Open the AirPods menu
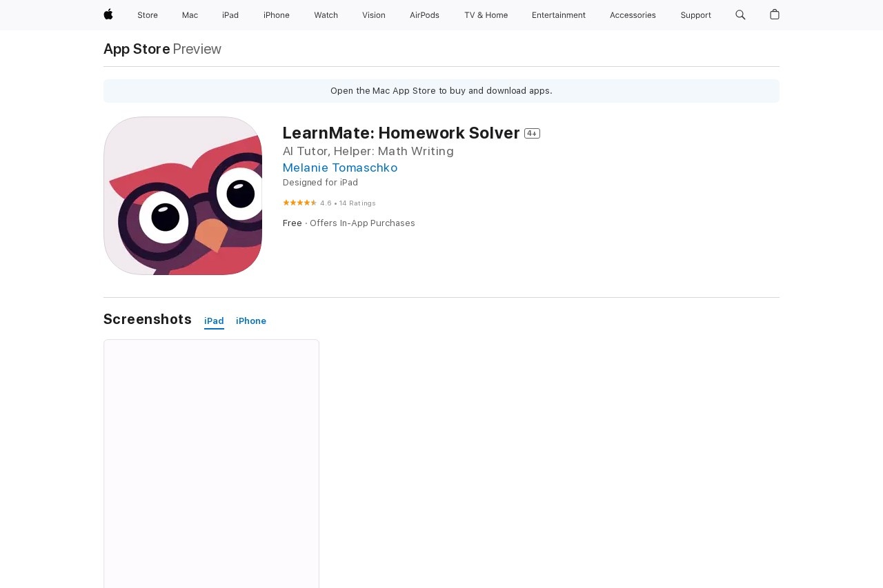Image resolution: width=883 pixels, height=588 pixels. click(x=424, y=15)
